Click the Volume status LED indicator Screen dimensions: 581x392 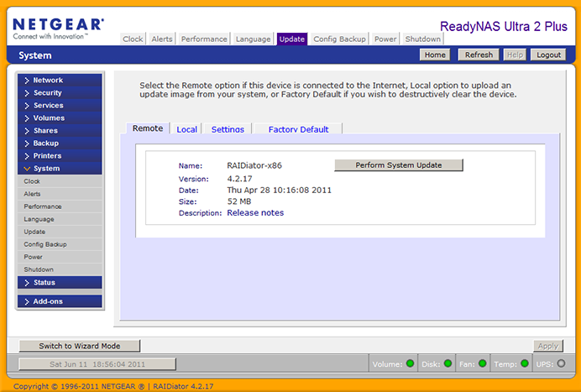coord(410,363)
